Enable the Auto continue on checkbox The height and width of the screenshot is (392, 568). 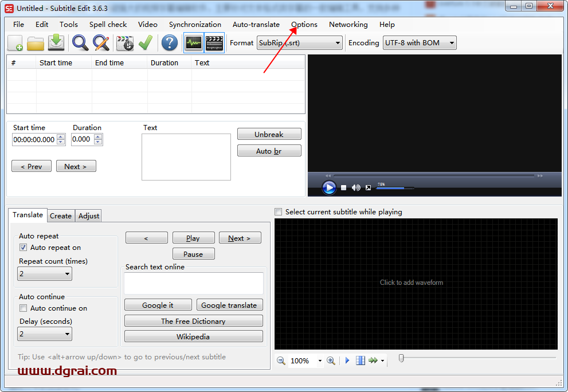pyautogui.click(x=23, y=308)
